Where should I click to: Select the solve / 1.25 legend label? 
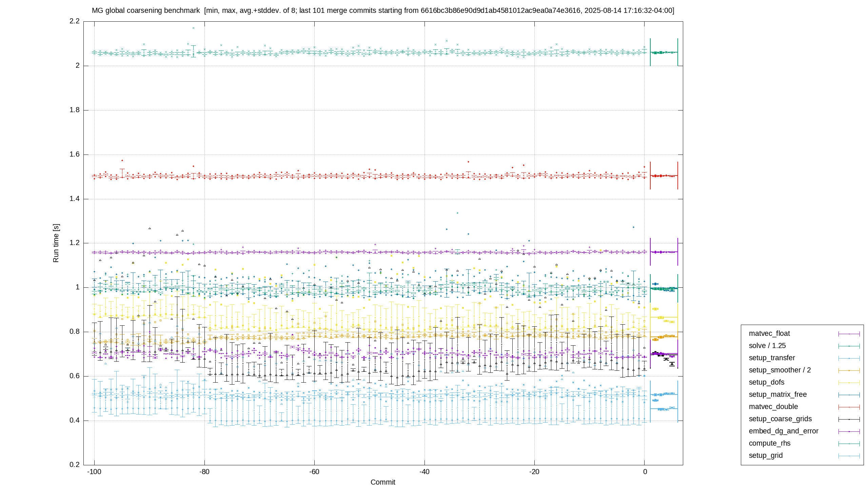click(x=767, y=346)
